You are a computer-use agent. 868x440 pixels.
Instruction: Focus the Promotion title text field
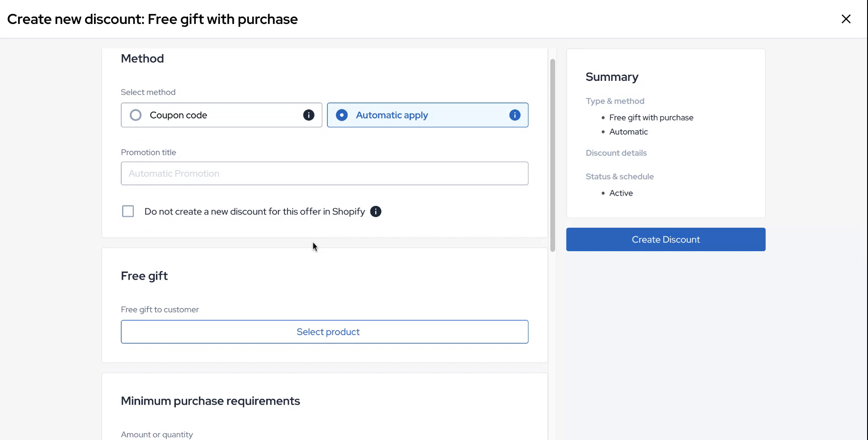[324, 173]
